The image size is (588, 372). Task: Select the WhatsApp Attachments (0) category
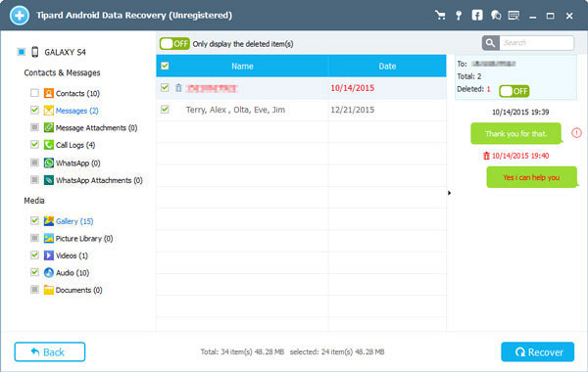[99, 180]
